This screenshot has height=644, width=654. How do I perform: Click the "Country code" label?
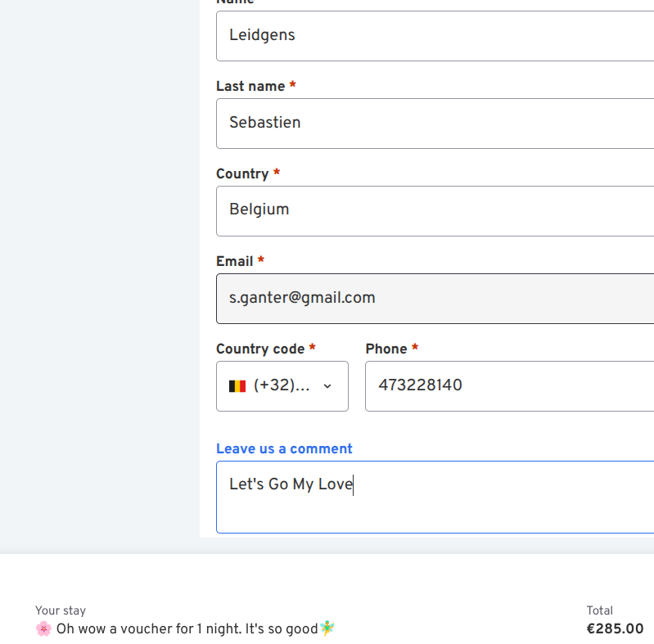[x=260, y=349]
